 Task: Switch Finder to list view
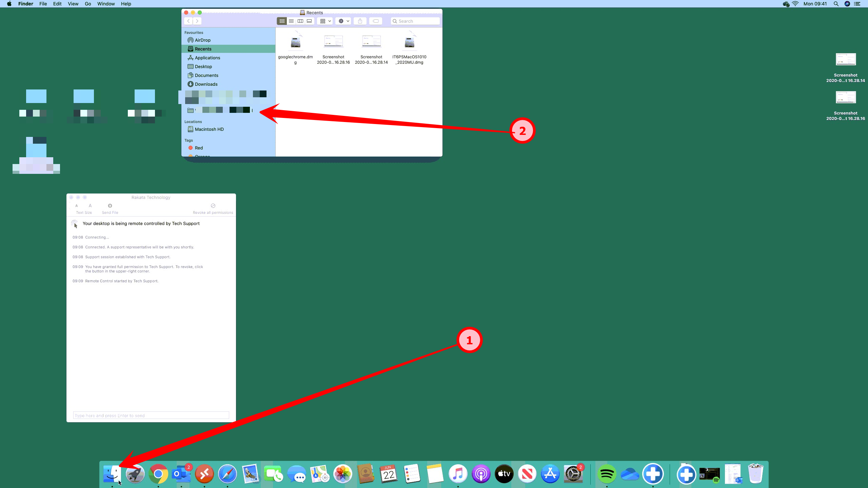[291, 21]
